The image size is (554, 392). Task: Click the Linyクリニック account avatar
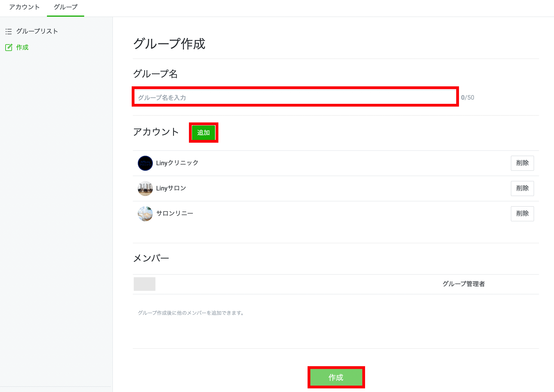[145, 163]
